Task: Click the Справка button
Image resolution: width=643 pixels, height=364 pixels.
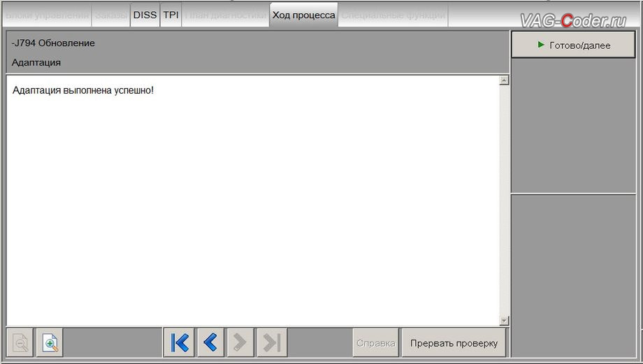Action: 375,343
